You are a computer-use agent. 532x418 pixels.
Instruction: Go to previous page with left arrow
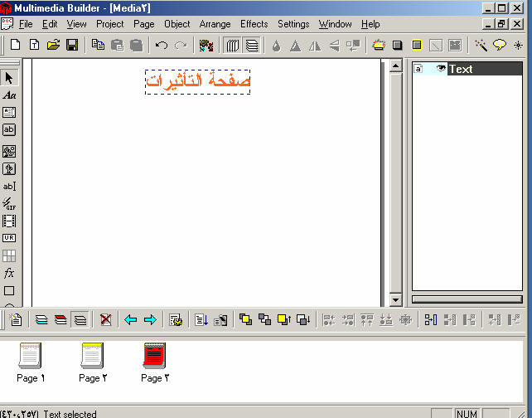point(131,320)
